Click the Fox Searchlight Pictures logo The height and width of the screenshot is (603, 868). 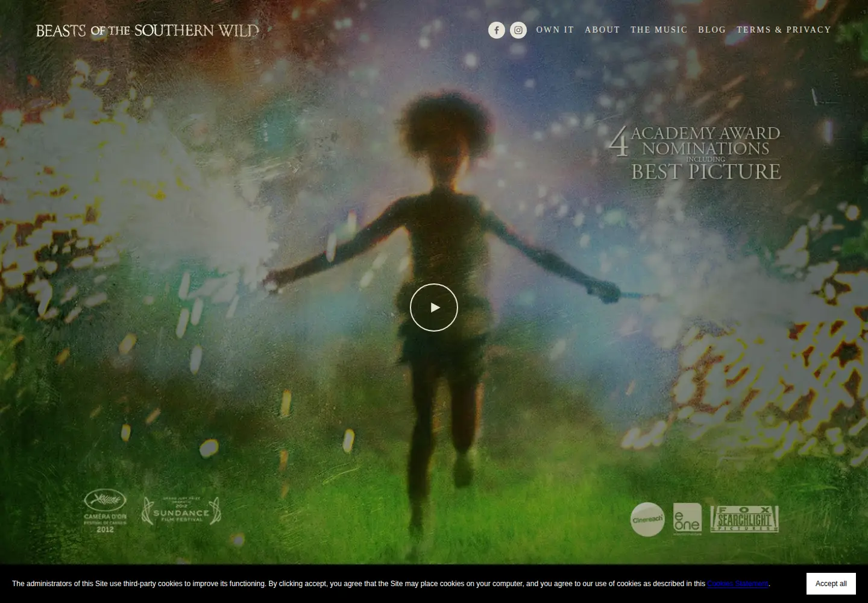pos(744,519)
